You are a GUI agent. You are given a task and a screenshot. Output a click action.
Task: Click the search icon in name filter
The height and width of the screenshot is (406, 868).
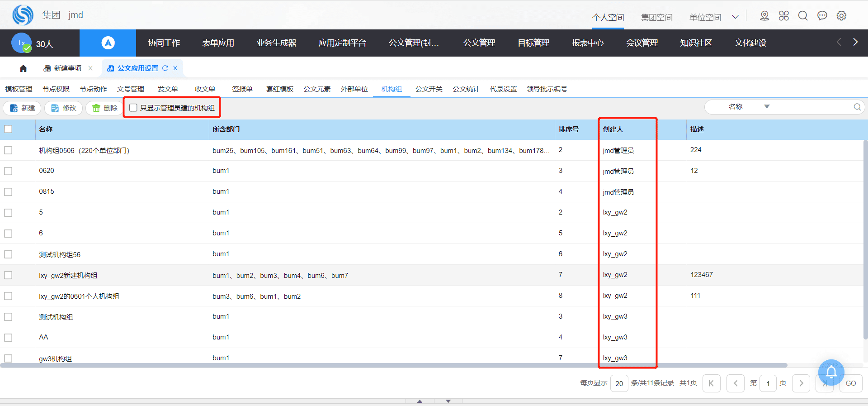coord(857,107)
